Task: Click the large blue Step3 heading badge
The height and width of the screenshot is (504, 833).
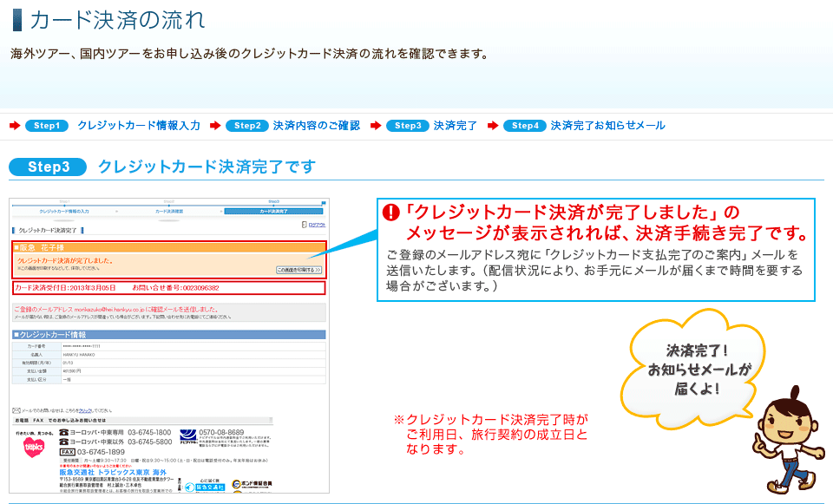Action: tap(48, 167)
